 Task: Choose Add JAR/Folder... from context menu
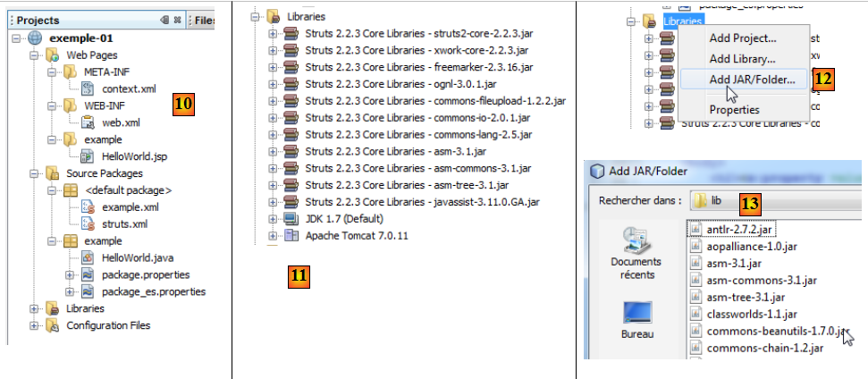pos(751,80)
